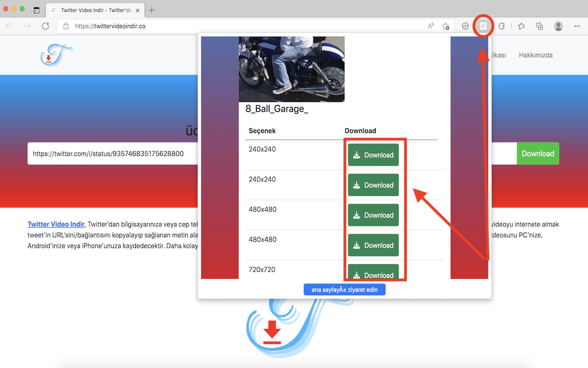The image size is (588, 368).
Task: Click the 'ana sayfayı ziyaret edin' button
Action: point(345,290)
